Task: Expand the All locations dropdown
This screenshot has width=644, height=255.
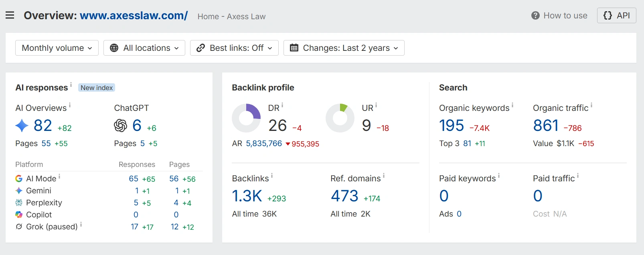Action: [x=144, y=48]
